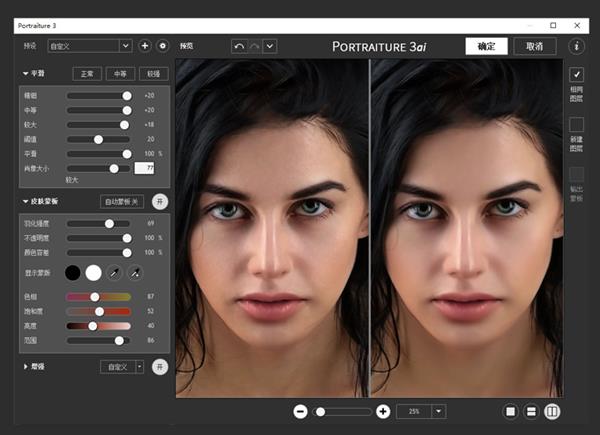Viewport: 600px width, 435px height.
Task: Click the 确定 confirm button
Action: pos(486,46)
